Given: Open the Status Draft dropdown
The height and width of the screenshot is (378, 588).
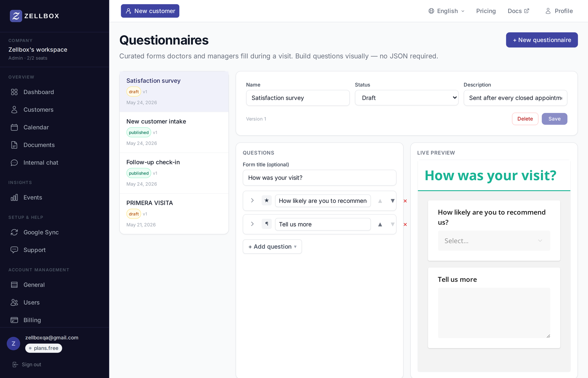Looking at the screenshot, I should tap(407, 98).
